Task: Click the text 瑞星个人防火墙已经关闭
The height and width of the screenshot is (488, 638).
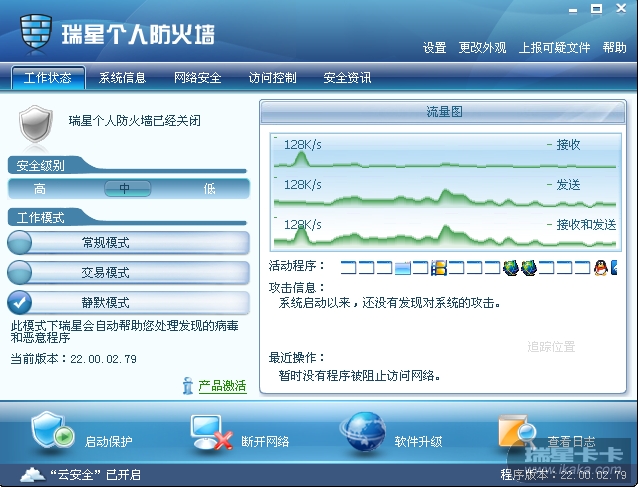Action: tap(134, 120)
